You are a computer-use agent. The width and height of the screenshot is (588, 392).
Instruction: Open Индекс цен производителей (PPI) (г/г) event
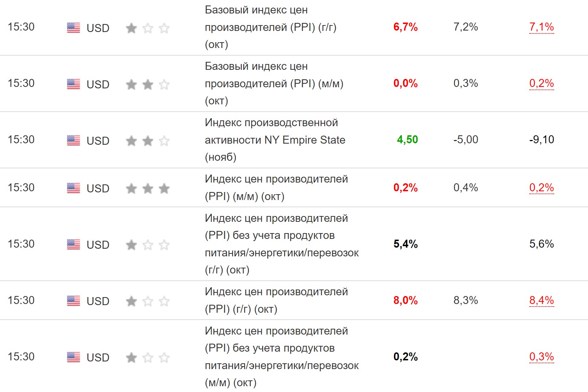(276, 300)
